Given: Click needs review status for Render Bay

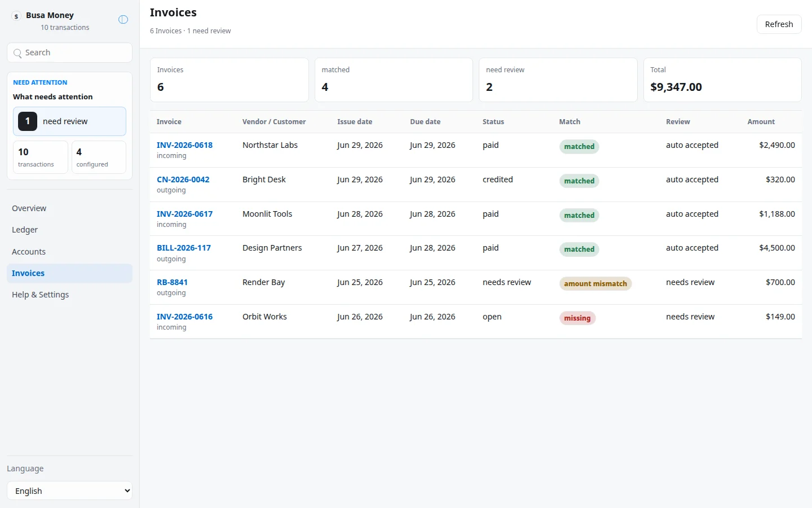Looking at the screenshot, I should (x=507, y=282).
